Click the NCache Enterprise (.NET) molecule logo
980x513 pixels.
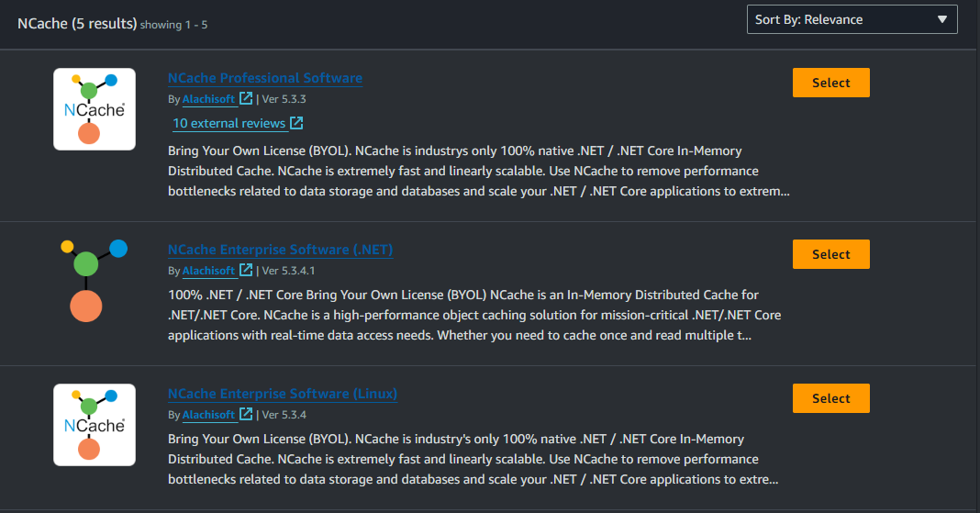(x=95, y=281)
